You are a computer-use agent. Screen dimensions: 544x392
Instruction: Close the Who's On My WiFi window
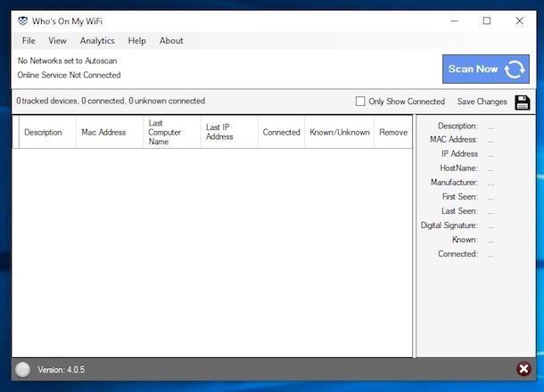tap(519, 20)
